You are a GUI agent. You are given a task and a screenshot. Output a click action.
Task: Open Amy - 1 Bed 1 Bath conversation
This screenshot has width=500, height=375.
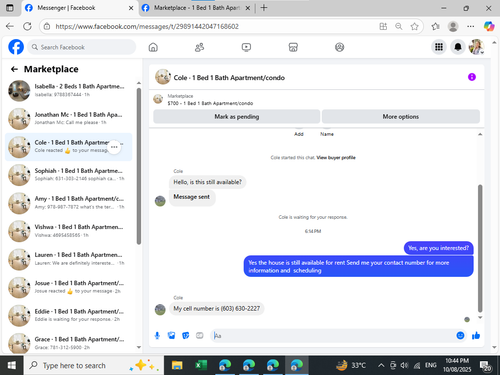click(68, 203)
